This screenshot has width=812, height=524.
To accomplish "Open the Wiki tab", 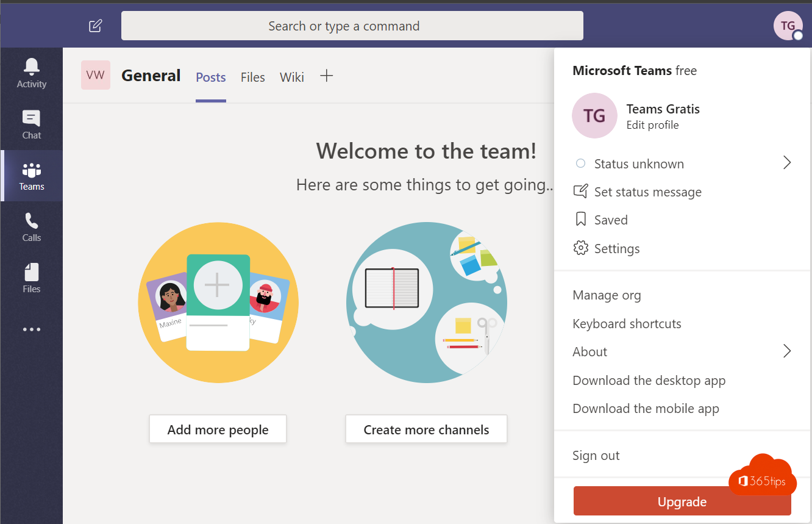I will point(292,77).
